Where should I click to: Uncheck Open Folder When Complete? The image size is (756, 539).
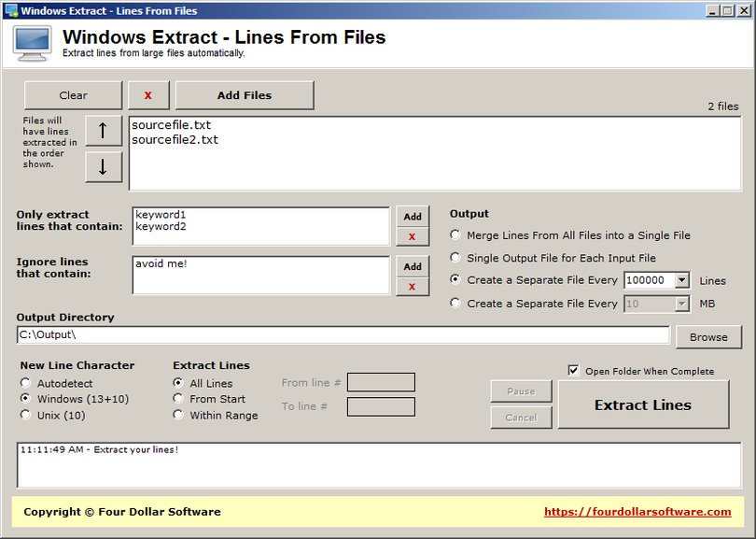[x=572, y=370]
